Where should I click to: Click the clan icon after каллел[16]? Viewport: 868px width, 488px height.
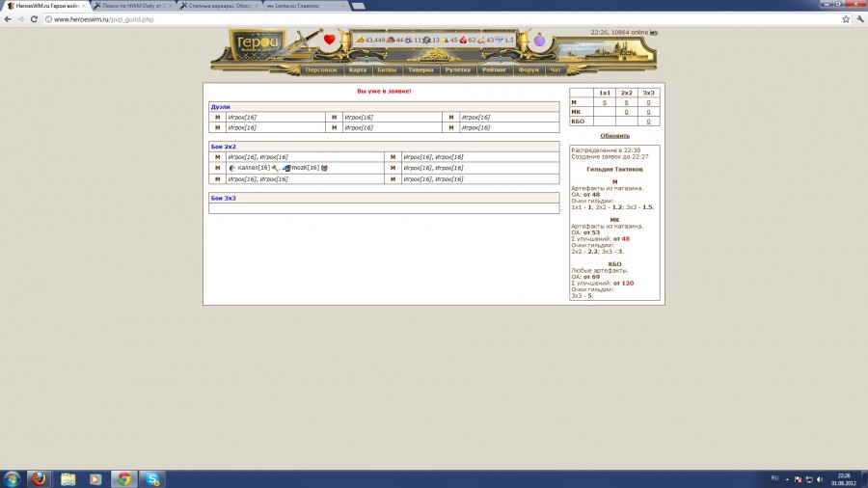pyautogui.click(x=275, y=168)
